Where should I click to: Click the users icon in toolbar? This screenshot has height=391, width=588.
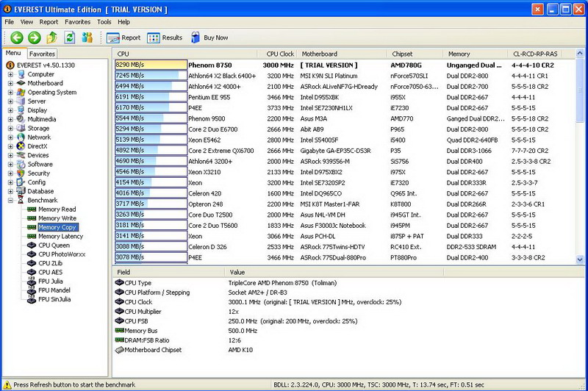pos(87,37)
